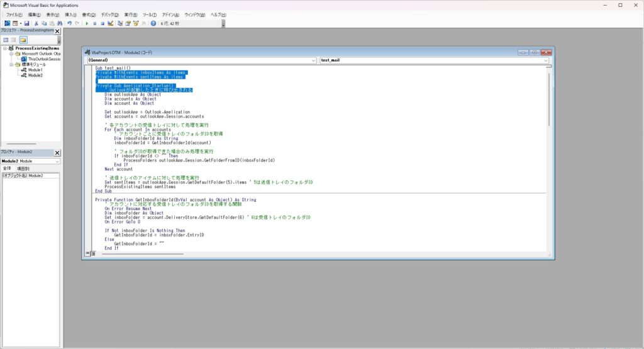The image size is (644, 349).
Task: Toggle Design Mode icon in the toolbar
Action: point(110,23)
